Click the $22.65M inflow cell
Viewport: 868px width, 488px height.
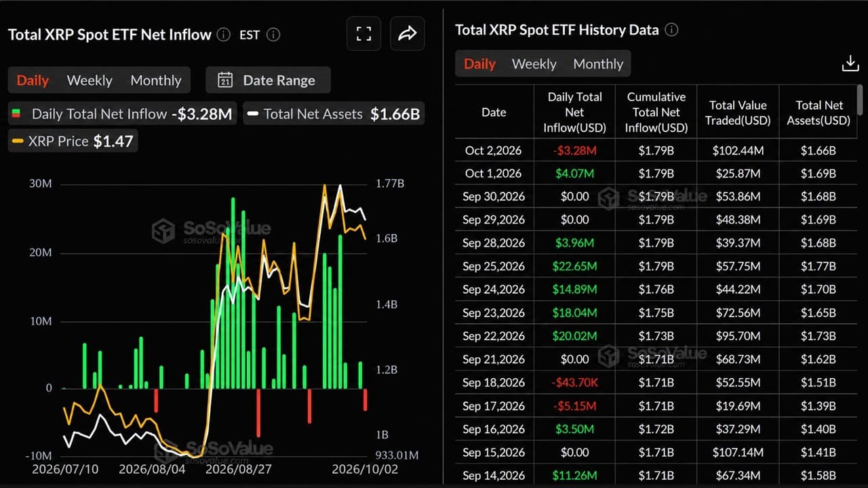pos(574,266)
